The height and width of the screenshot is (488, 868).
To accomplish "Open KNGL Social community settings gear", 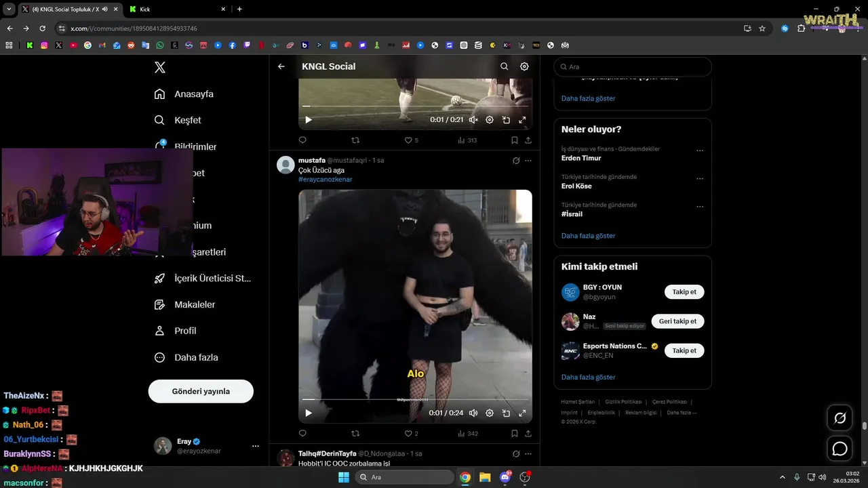I will tap(524, 66).
